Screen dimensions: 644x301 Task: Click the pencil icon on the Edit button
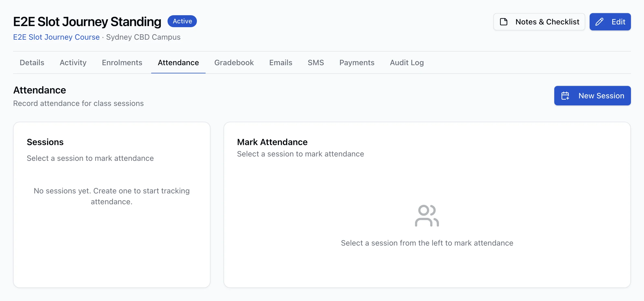click(599, 22)
